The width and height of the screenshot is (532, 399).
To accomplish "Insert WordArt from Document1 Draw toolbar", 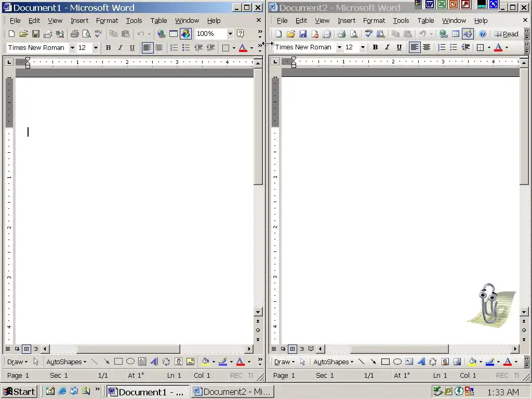I will 154,362.
